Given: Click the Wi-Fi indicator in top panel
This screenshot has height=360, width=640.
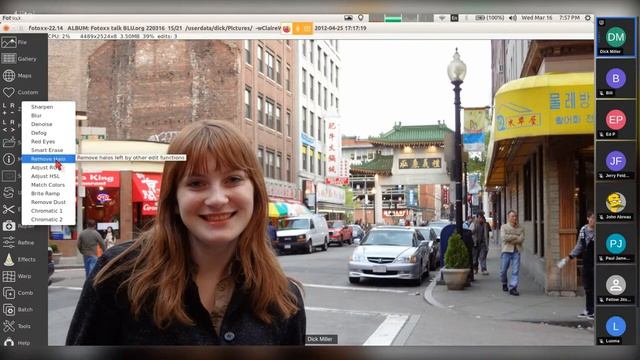Looking at the screenshot, I should click(442, 18).
